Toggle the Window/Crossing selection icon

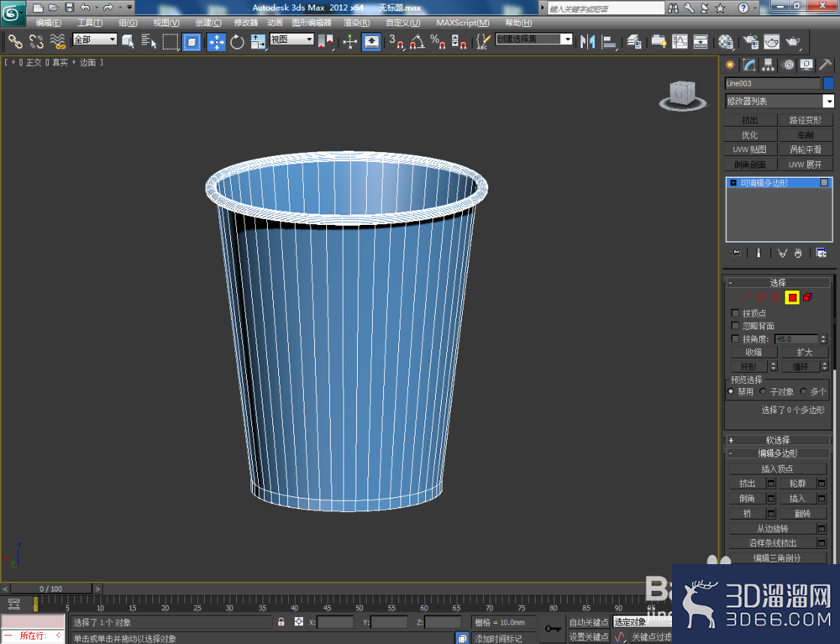click(192, 41)
